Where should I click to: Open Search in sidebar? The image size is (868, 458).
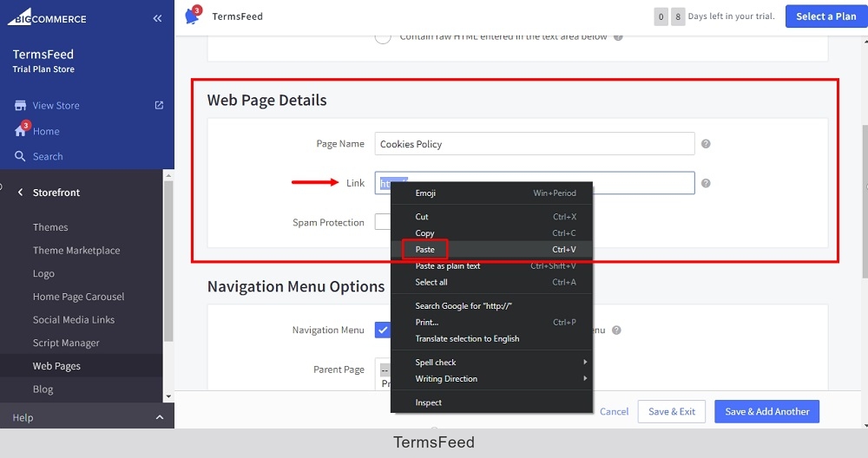click(48, 156)
